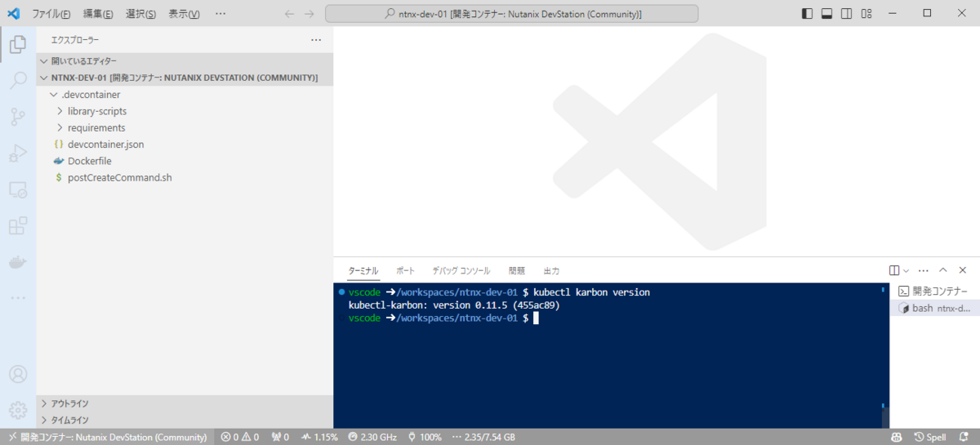The image size is (980, 445).
Task: Toggle the primary side bar layout icon
Action: 807,14
